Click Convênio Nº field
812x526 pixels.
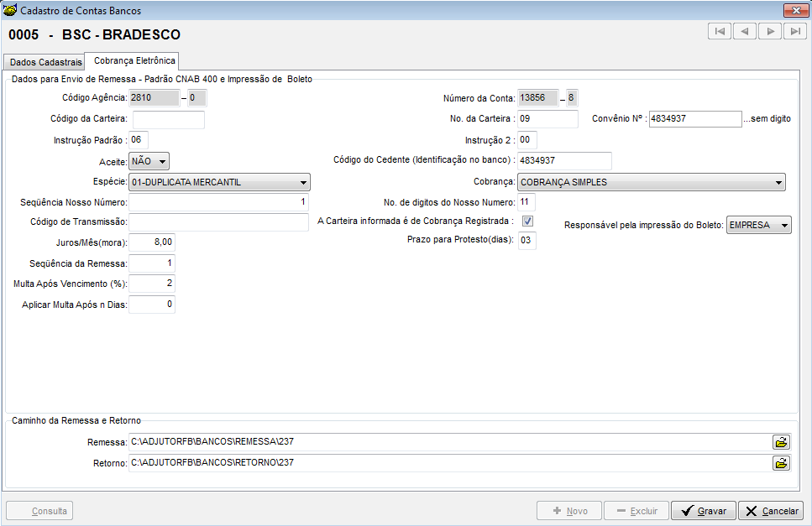coord(695,119)
